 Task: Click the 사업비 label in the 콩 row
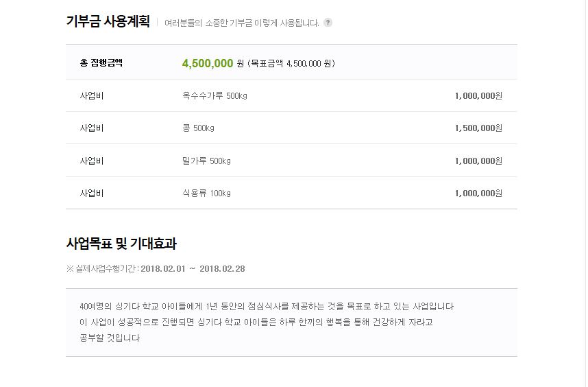click(x=92, y=128)
